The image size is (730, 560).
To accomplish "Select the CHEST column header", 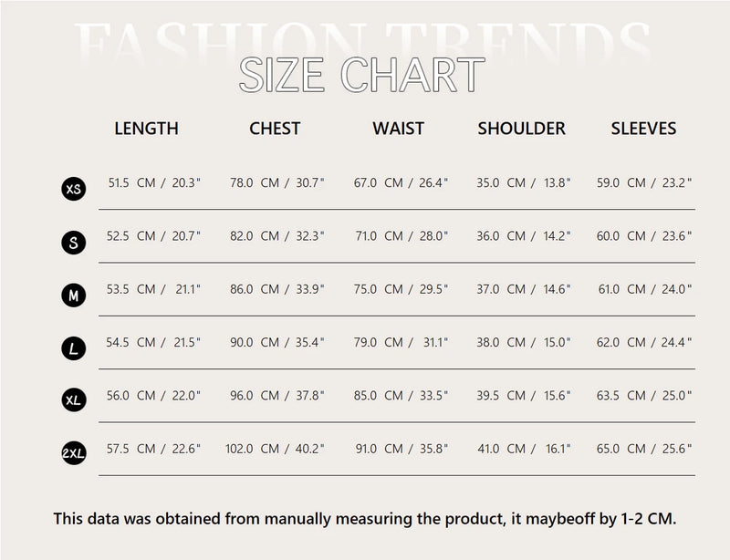I will [x=275, y=129].
